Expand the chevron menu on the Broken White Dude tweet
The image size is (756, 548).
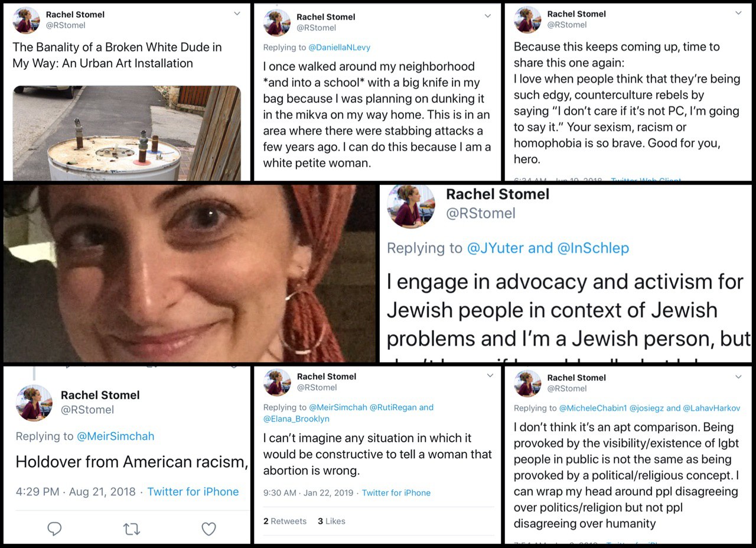(x=237, y=13)
